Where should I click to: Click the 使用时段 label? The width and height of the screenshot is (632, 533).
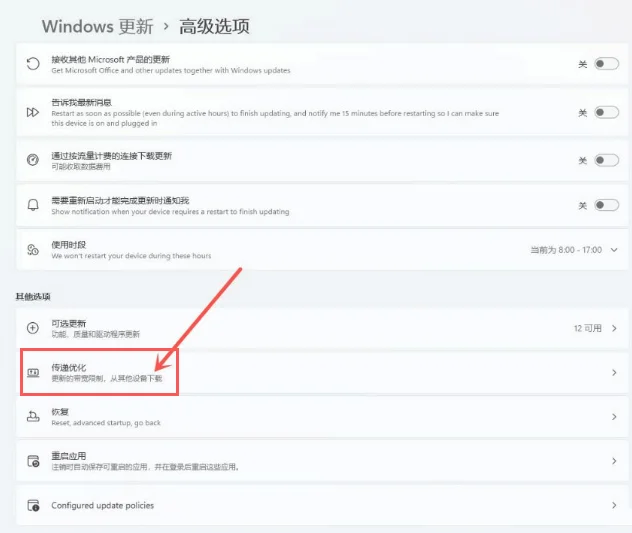pyautogui.click(x=69, y=245)
